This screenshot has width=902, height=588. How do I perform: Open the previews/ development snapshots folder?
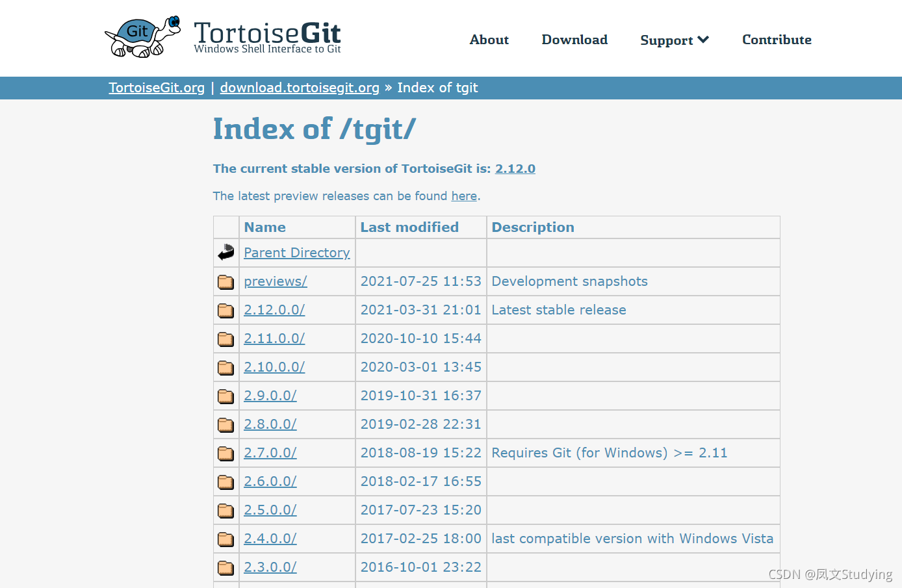(275, 281)
